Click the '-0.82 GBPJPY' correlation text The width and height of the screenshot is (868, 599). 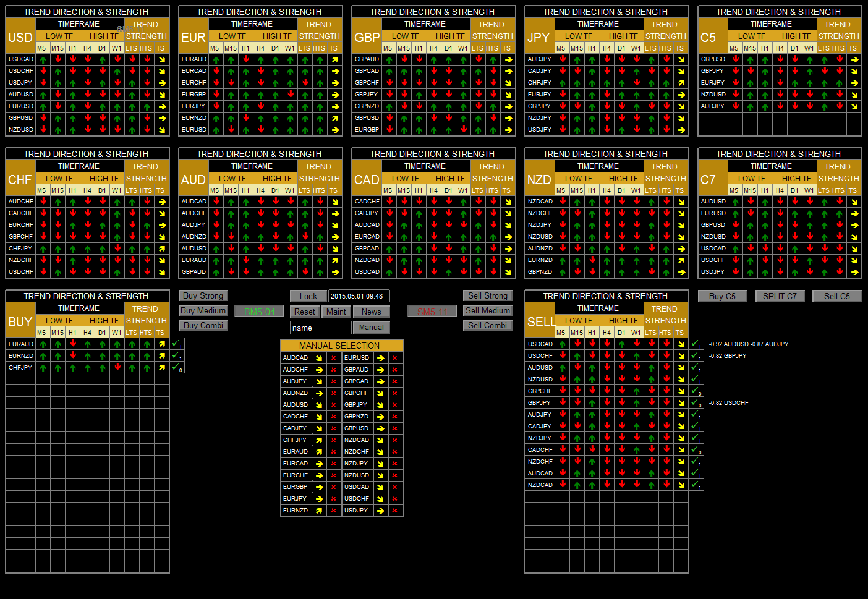click(728, 356)
